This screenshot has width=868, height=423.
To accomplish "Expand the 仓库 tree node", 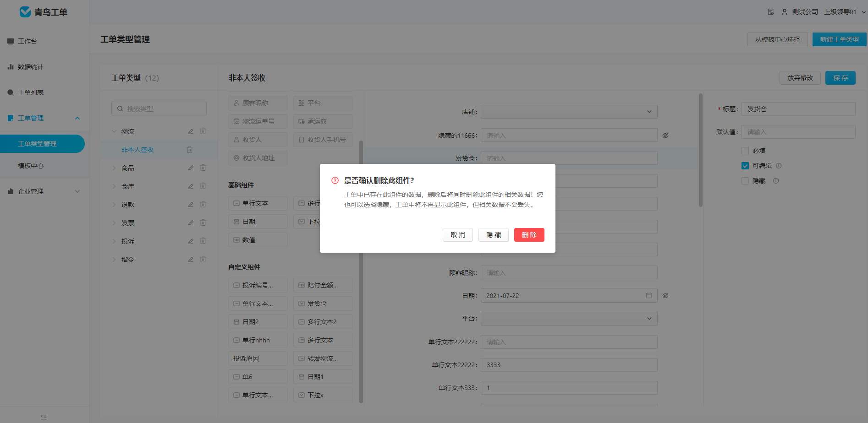I will (x=114, y=186).
